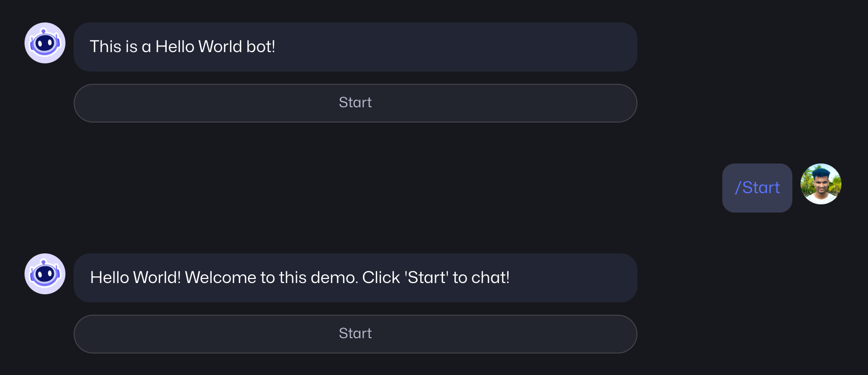Open the user profile photo avatar
The width and height of the screenshot is (868, 375).
820,184
